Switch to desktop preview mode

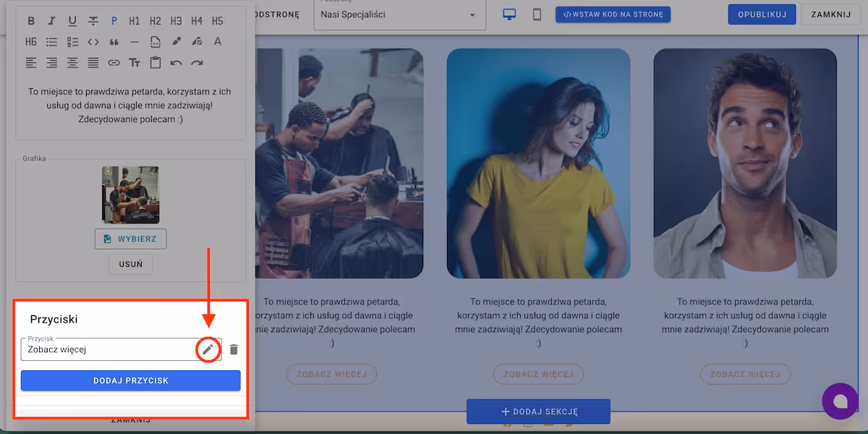pyautogui.click(x=510, y=14)
